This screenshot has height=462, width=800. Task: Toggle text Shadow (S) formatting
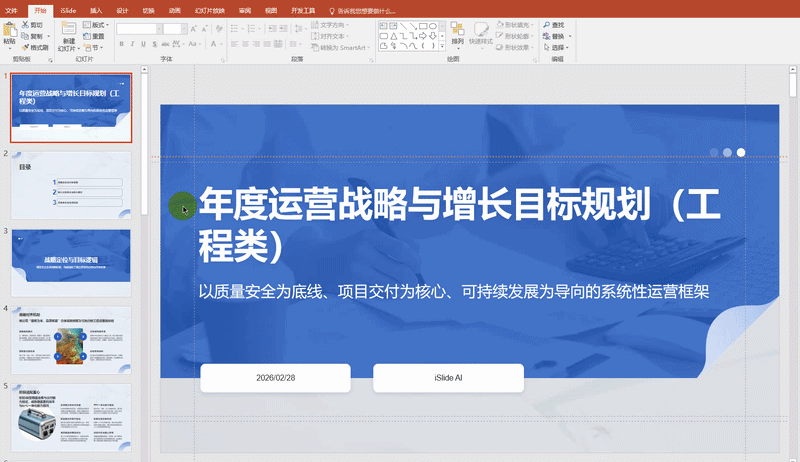(155, 44)
